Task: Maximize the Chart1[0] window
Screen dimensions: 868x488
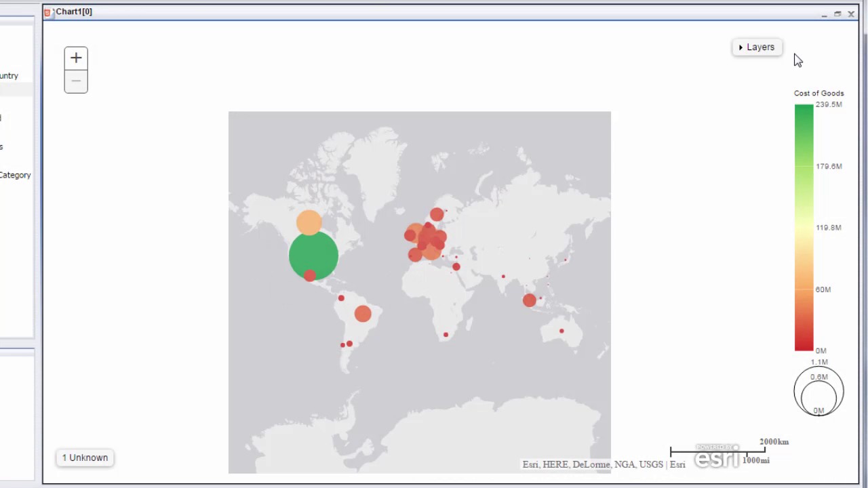Action: click(837, 14)
